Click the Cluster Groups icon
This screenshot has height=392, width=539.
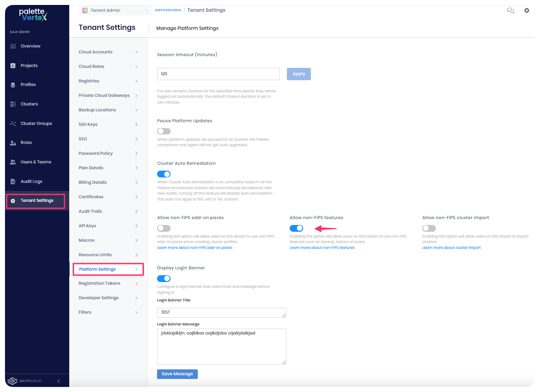[13, 124]
